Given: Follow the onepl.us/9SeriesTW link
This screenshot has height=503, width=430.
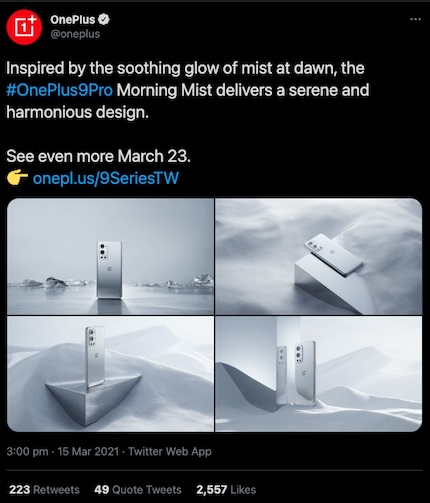Looking at the screenshot, I should click(106, 178).
